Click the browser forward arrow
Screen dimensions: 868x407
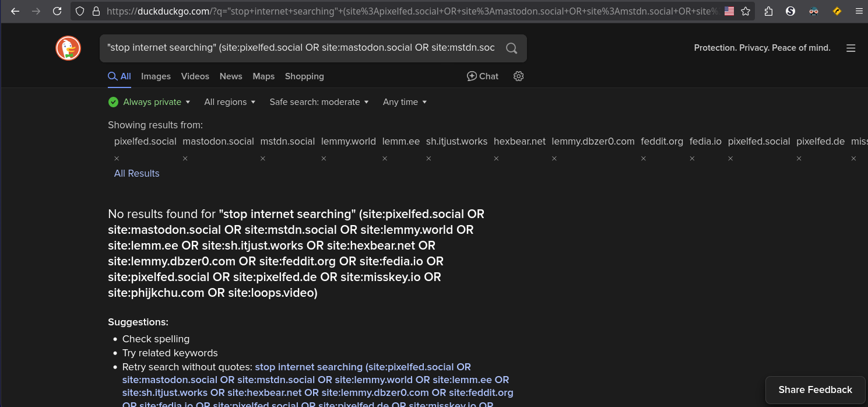click(36, 11)
